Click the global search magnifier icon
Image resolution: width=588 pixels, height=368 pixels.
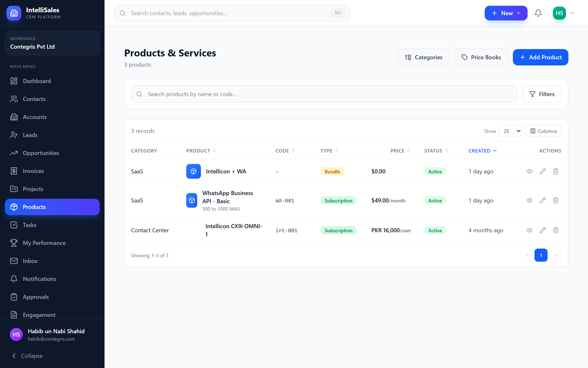pyautogui.click(x=122, y=13)
